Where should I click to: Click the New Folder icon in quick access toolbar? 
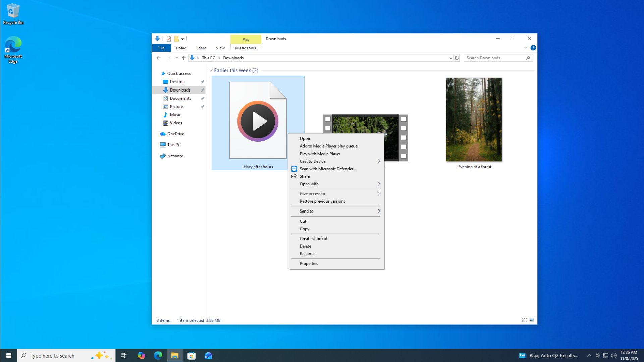click(176, 39)
